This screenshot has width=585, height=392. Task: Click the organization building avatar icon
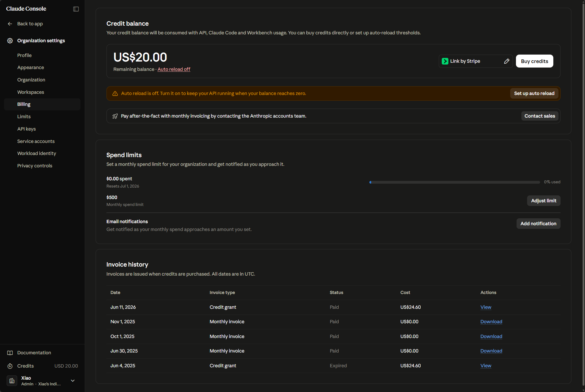[12, 381]
